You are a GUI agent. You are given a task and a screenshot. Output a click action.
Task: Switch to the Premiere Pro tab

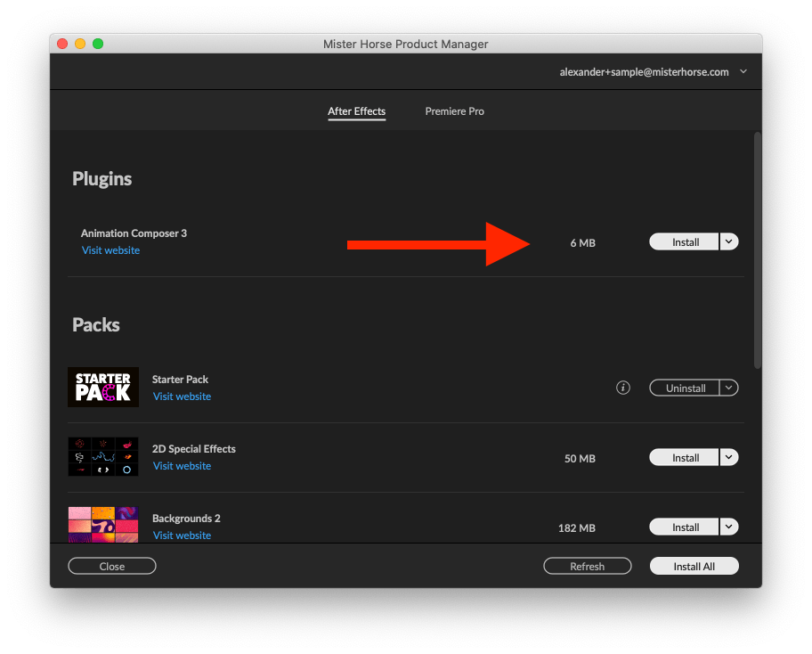click(455, 111)
